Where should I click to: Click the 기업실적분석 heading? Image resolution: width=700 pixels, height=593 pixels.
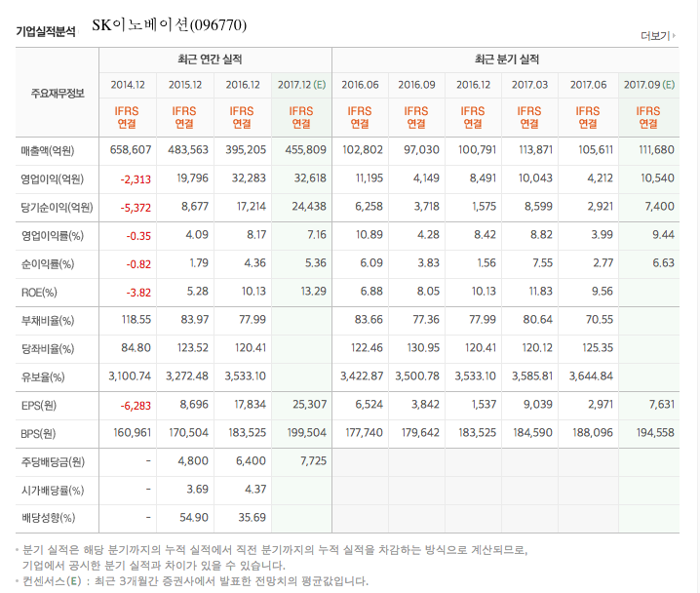click(46, 31)
